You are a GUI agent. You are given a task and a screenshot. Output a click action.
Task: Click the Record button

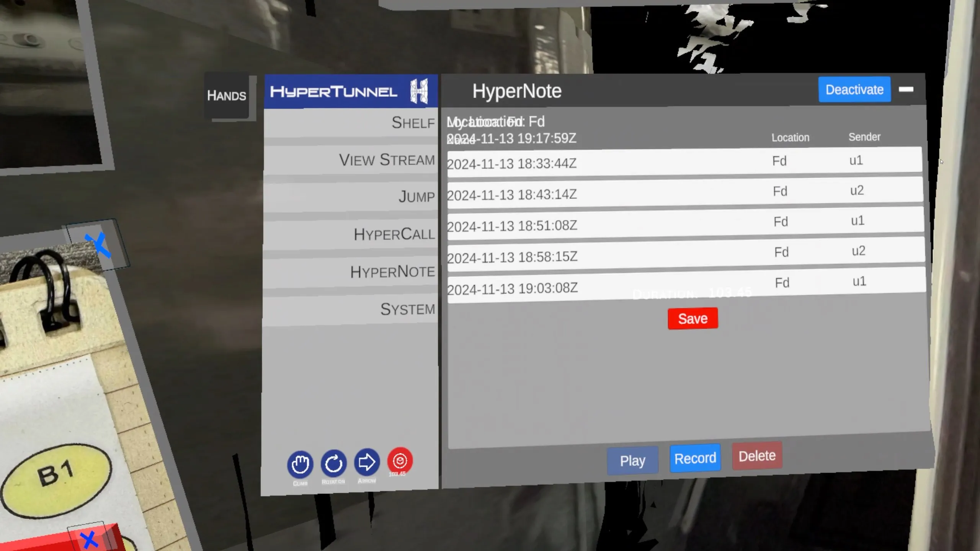point(695,458)
